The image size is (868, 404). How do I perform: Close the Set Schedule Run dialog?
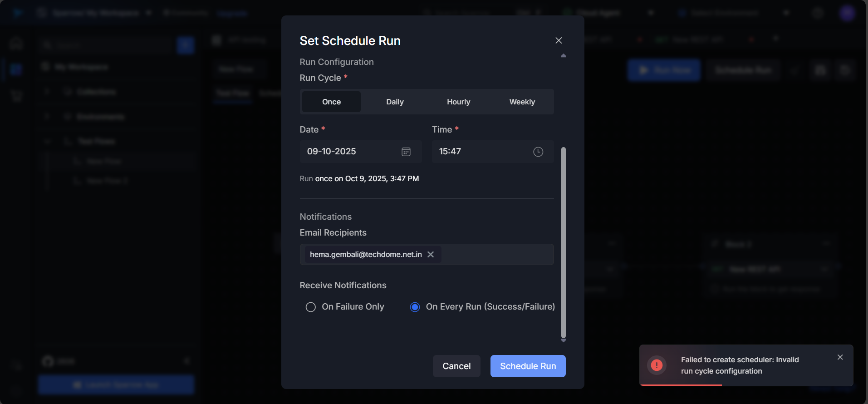(x=559, y=40)
